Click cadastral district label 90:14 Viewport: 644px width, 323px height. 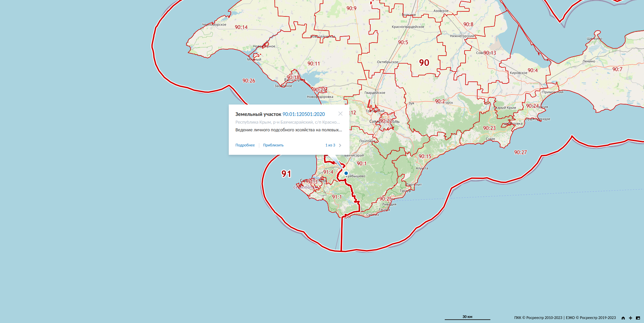pyautogui.click(x=241, y=27)
